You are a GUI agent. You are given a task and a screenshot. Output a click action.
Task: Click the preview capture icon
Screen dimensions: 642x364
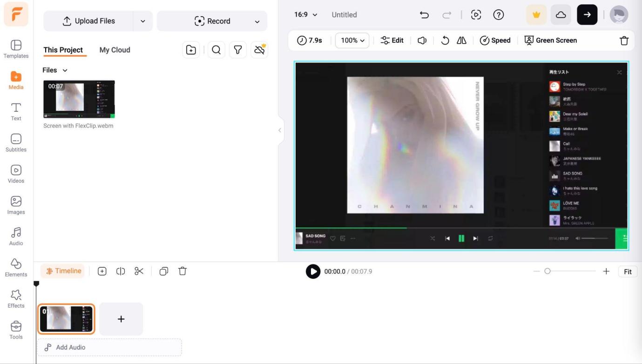(x=476, y=15)
